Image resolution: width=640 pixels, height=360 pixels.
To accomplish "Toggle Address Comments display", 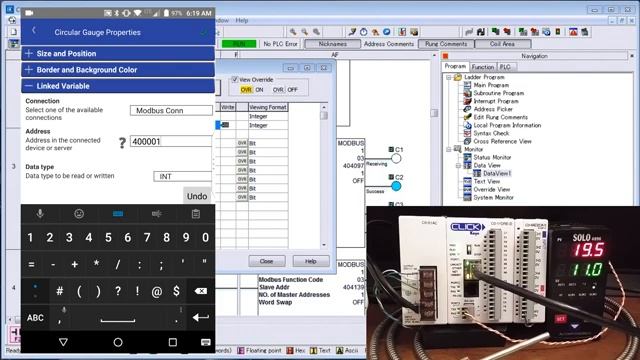I will (x=389, y=44).
